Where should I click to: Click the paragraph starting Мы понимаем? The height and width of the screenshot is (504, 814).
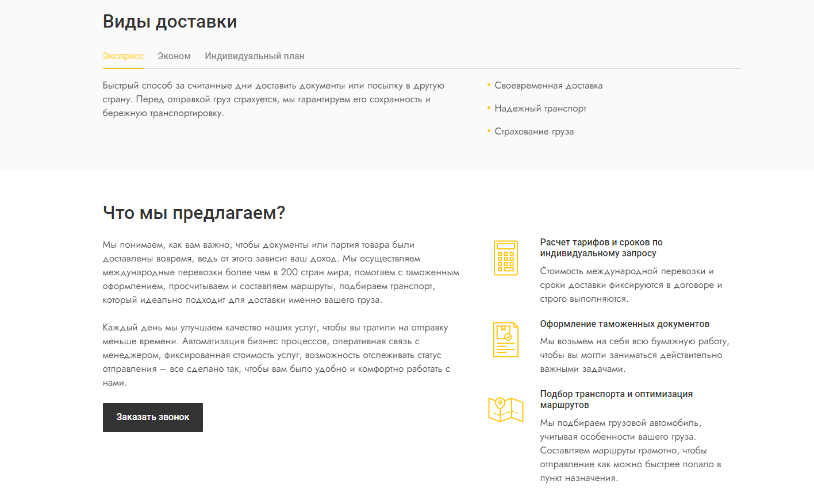click(x=281, y=272)
